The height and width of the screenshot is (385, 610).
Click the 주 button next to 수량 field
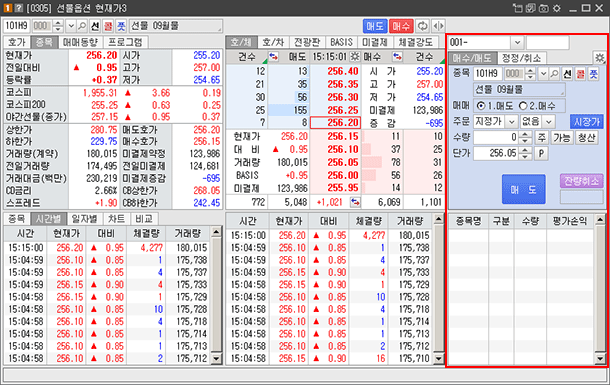(x=541, y=137)
